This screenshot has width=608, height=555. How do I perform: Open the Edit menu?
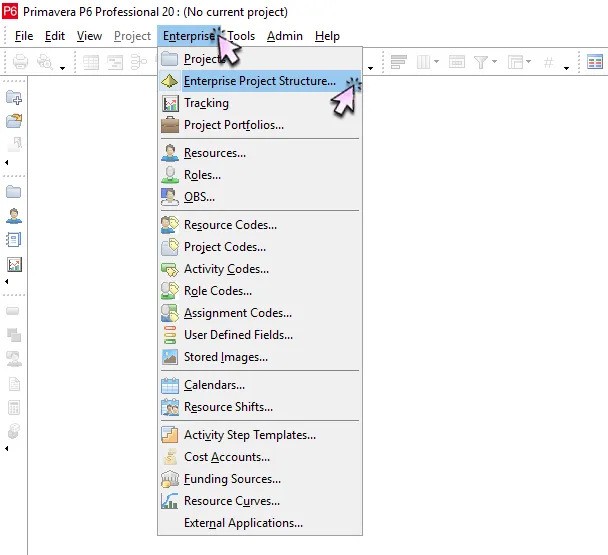55,36
